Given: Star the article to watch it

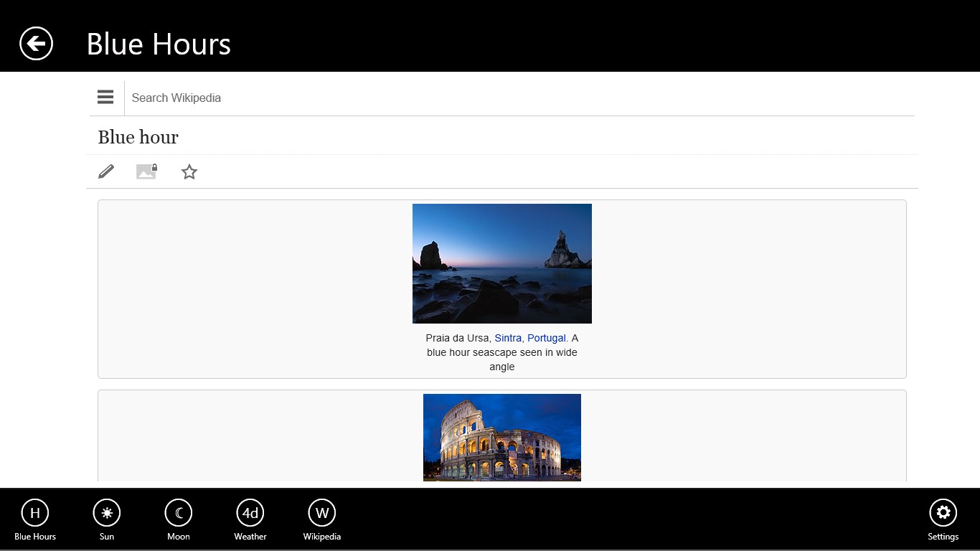Looking at the screenshot, I should click(x=189, y=171).
